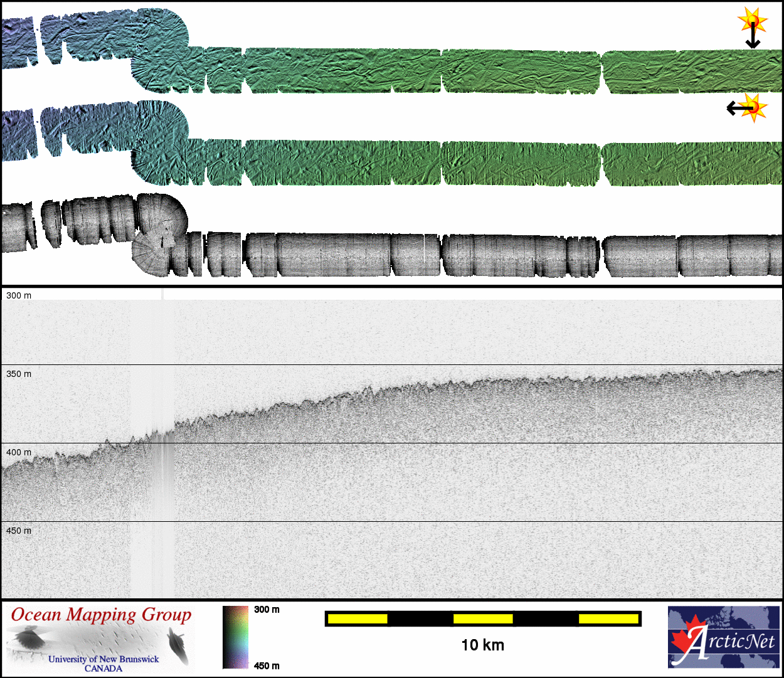Click the 400 m depth gridline label
784x678 pixels.
tap(19, 452)
